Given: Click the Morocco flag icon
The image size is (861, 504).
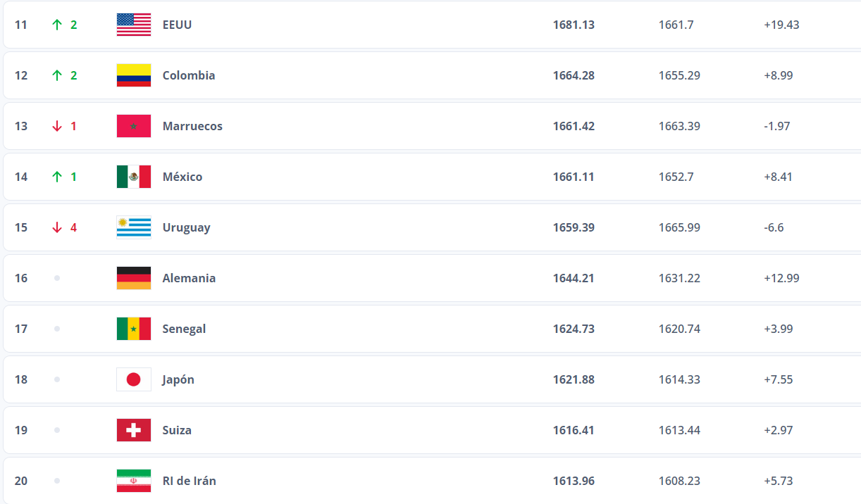Looking at the screenshot, I should tap(134, 126).
